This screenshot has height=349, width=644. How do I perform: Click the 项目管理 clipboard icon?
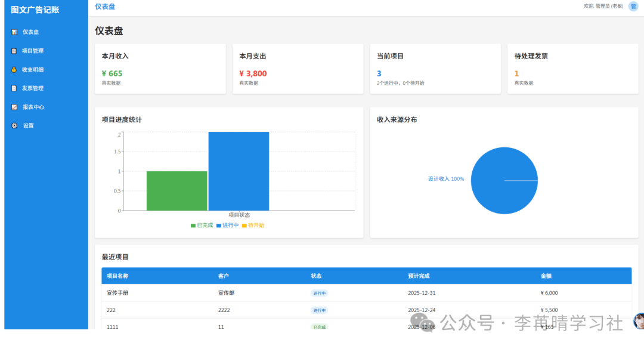pyautogui.click(x=14, y=51)
